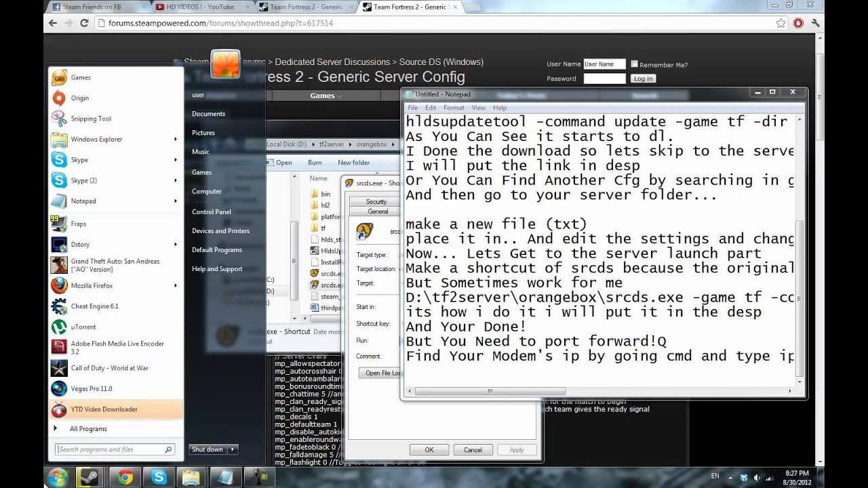Viewport: 868px width, 488px height.
Task: Click New folder in Explorer toolbar
Action: click(x=353, y=163)
